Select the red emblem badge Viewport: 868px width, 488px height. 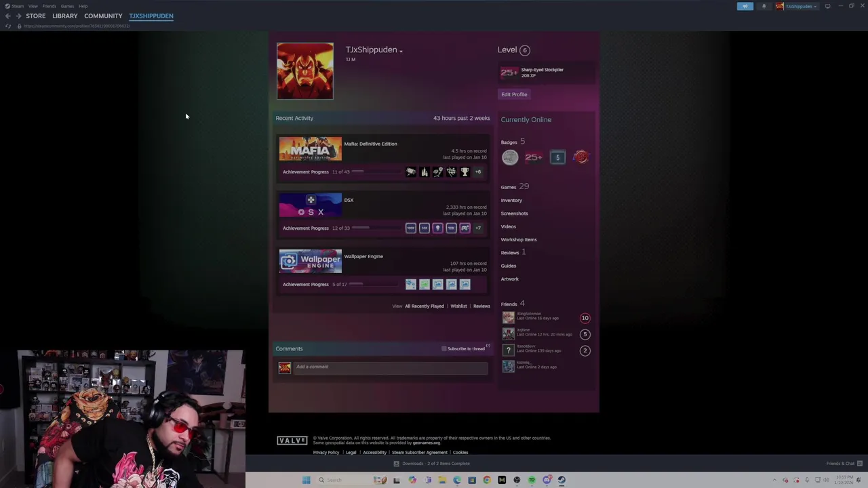click(x=581, y=157)
